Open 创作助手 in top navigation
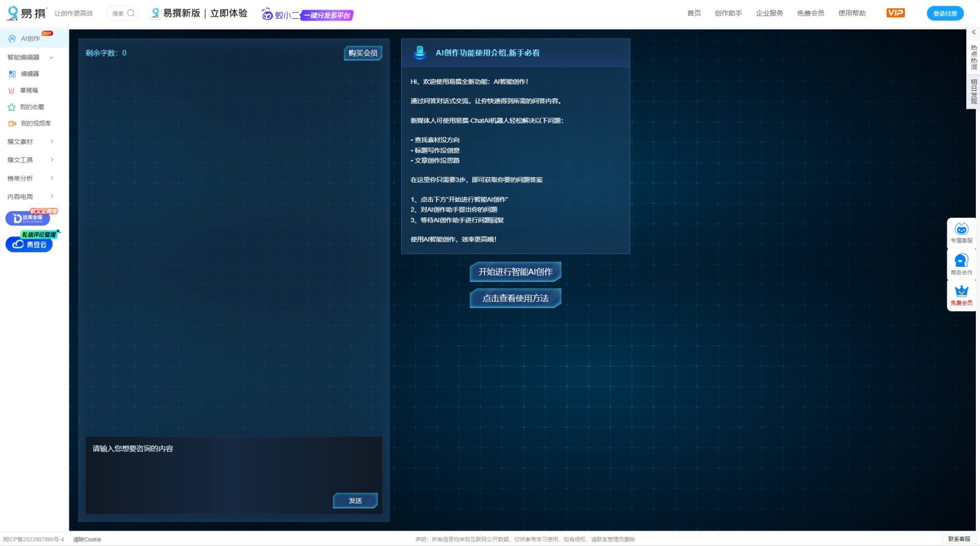Image resolution: width=980 pixels, height=546 pixels. [x=728, y=13]
